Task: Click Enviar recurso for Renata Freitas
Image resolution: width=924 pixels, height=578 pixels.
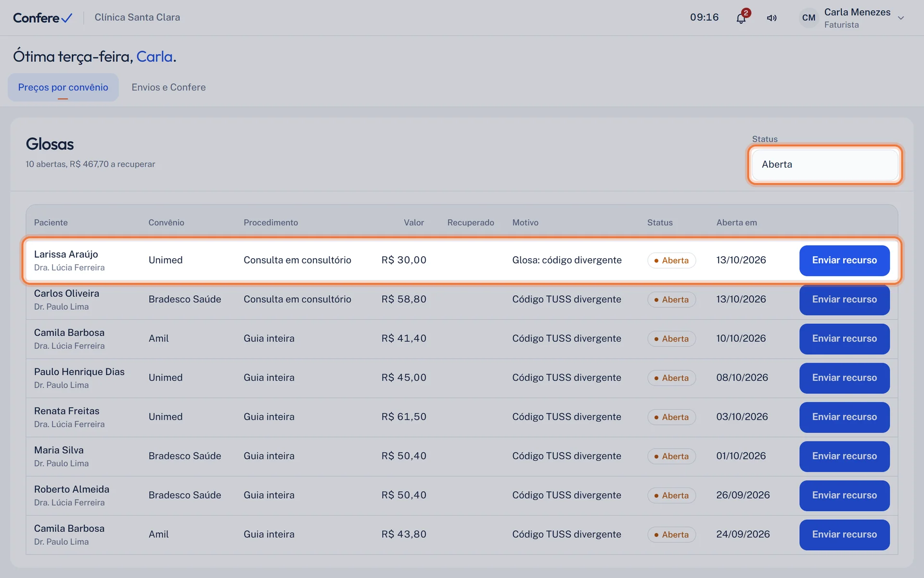Action: tap(845, 417)
